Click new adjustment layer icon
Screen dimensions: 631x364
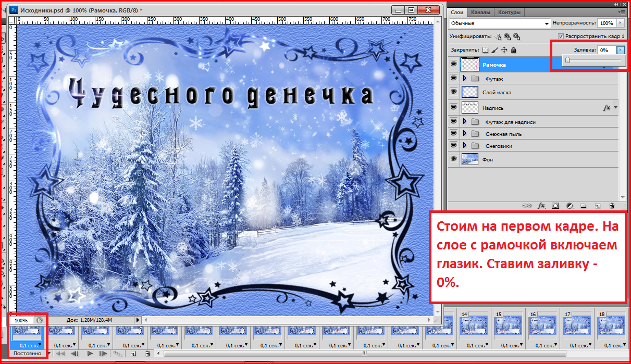tap(570, 205)
